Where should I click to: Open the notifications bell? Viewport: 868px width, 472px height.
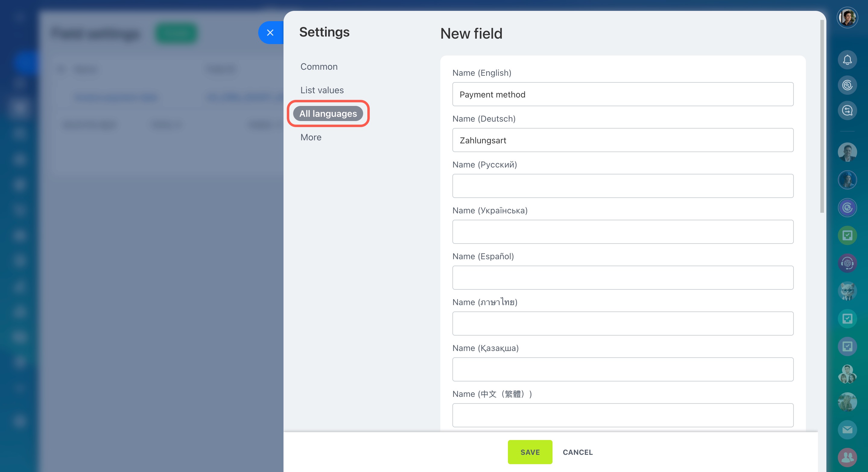[847, 60]
